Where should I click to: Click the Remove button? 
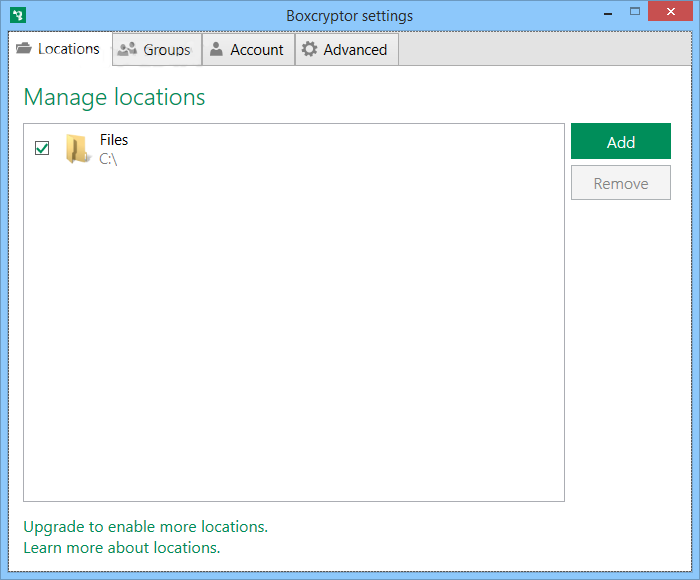click(620, 183)
